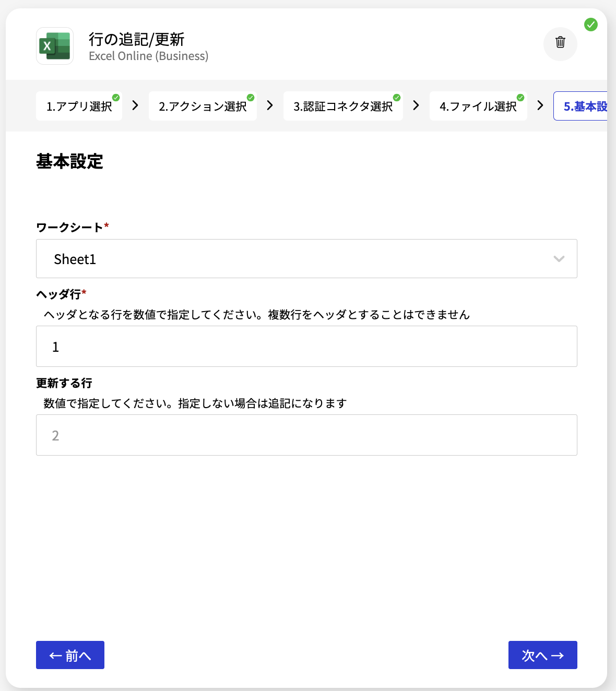Viewport: 616px width, 691px height.
Task: Open step 1 アプリ選択 tab
Action: pos(79,106)
